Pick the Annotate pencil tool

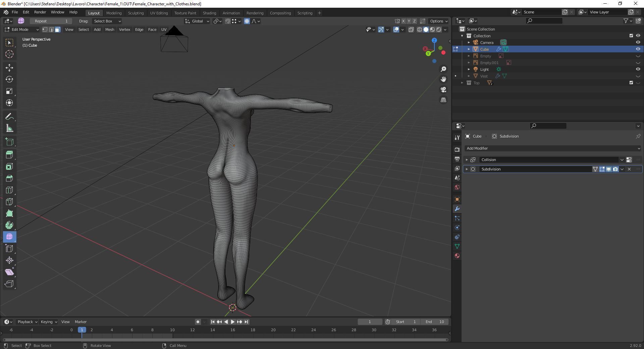(x=9, y=117)
